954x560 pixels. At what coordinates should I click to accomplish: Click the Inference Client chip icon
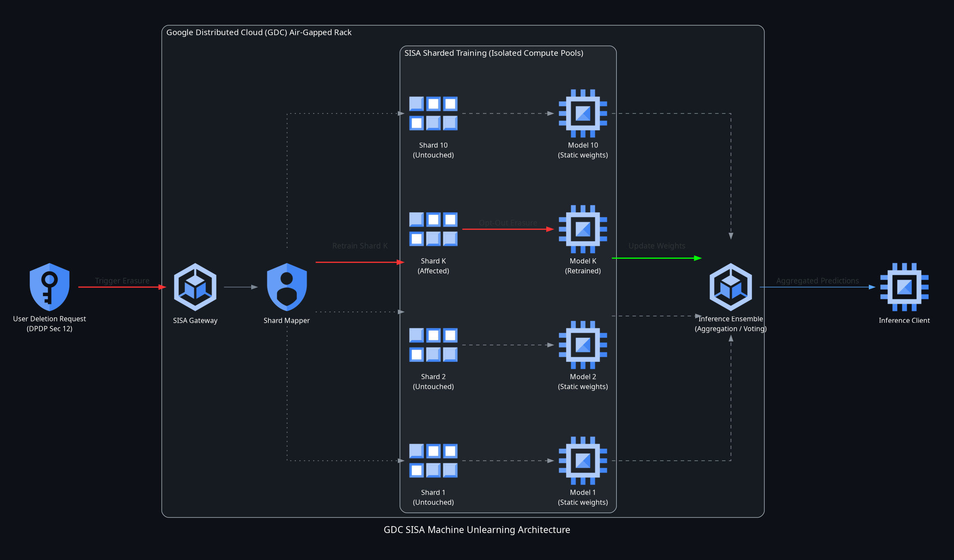tap(905, 287)
